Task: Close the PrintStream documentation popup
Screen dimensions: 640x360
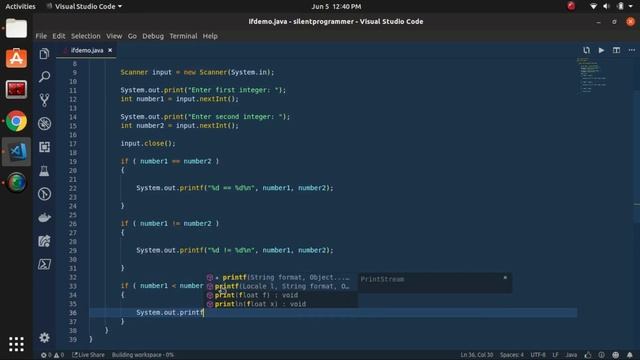Action: pyautogui.click(x=505, y=278)
